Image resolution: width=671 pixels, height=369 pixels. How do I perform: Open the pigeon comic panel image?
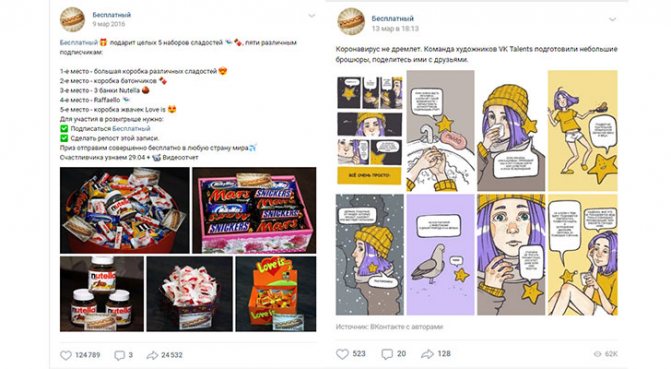coord(440,255)
